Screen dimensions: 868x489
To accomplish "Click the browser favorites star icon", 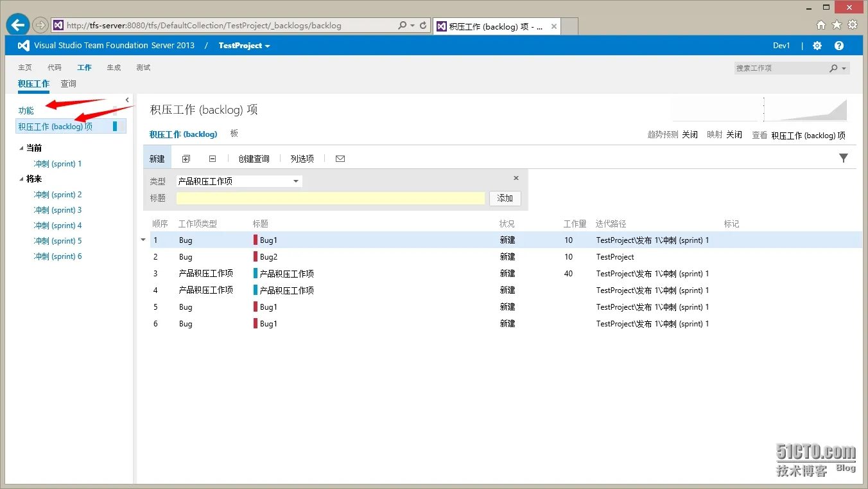I will click(x=837, y=25).
